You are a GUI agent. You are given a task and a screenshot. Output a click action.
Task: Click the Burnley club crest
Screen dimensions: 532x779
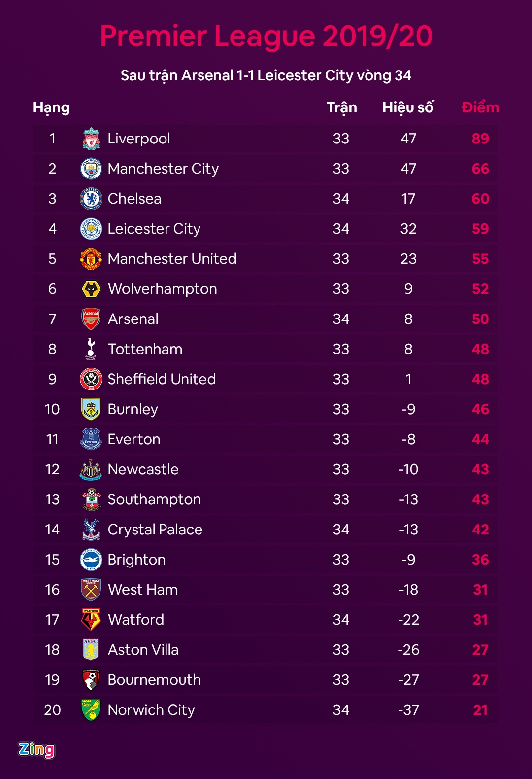(91, 409)
